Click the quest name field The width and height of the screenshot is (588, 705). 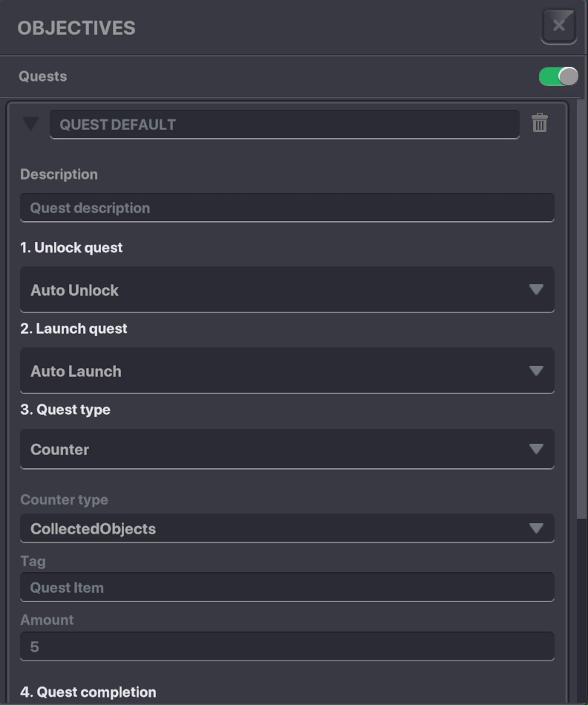[284, 125]
